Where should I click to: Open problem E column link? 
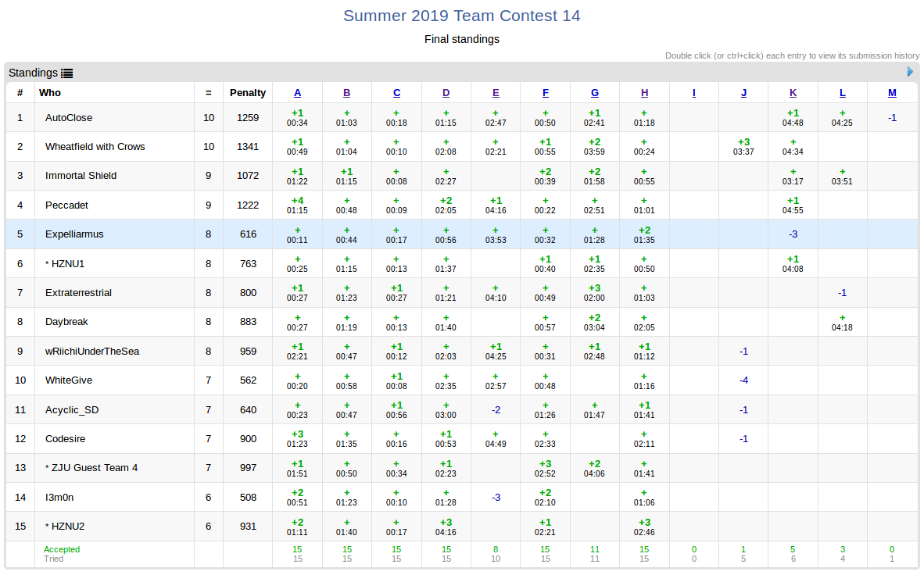(496, 93)
